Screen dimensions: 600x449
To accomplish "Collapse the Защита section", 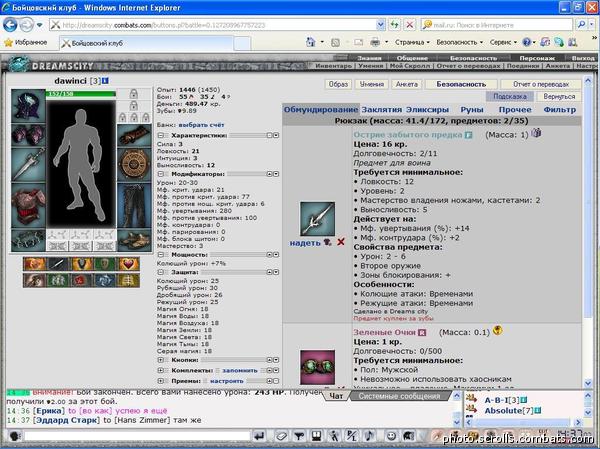I will 161,272.
